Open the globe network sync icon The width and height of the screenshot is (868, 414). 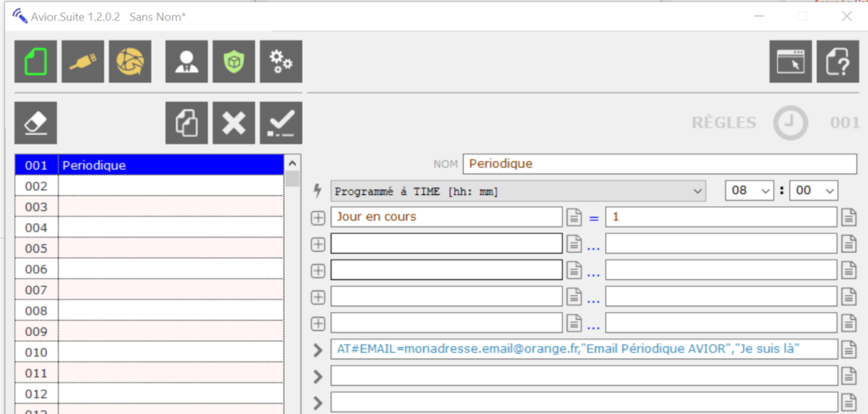pyautogui.click(x=130, y=62)
